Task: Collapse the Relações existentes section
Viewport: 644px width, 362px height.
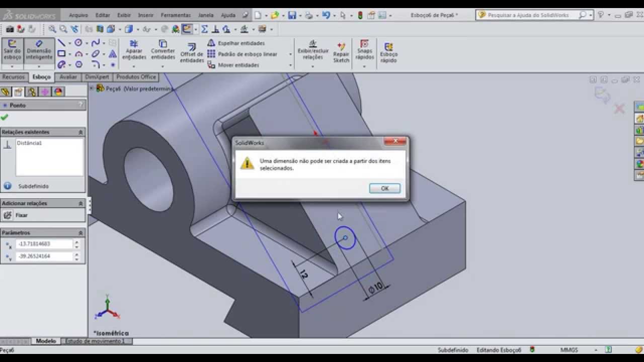Action: (80, 132)
